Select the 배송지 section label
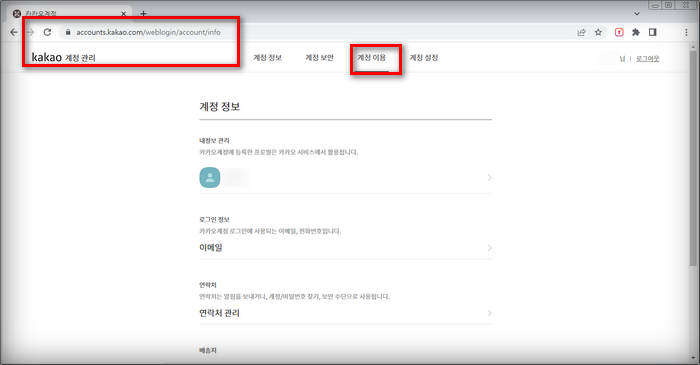Image resolution: width=700 pixels, height=365 pixels. 208,351
